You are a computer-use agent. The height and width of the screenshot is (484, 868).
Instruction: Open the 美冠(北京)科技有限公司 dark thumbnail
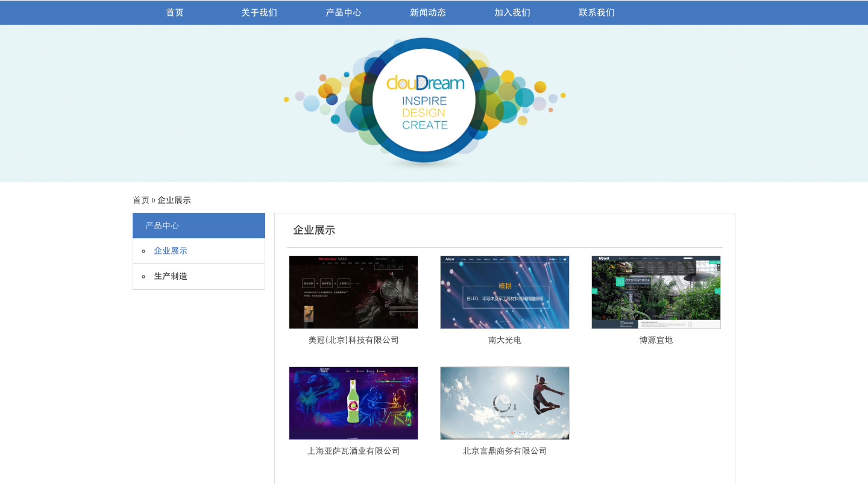point(353,292)
